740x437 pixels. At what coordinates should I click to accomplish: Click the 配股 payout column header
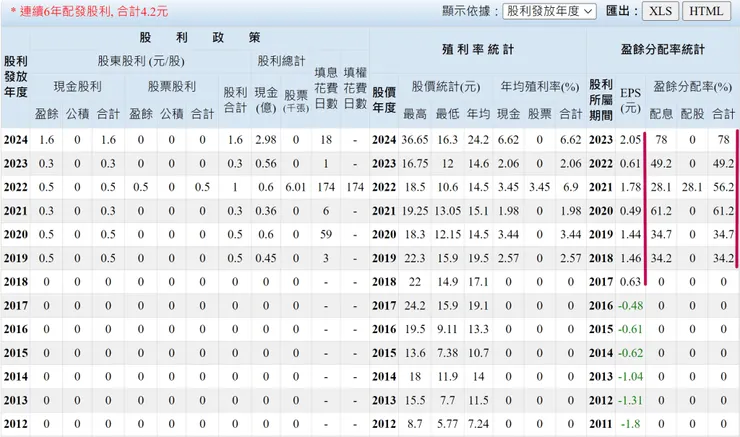(692, 114)
